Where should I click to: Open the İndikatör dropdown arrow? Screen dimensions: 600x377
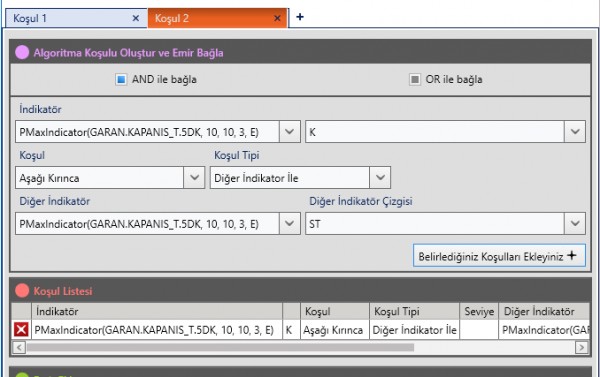coord(290,132)
